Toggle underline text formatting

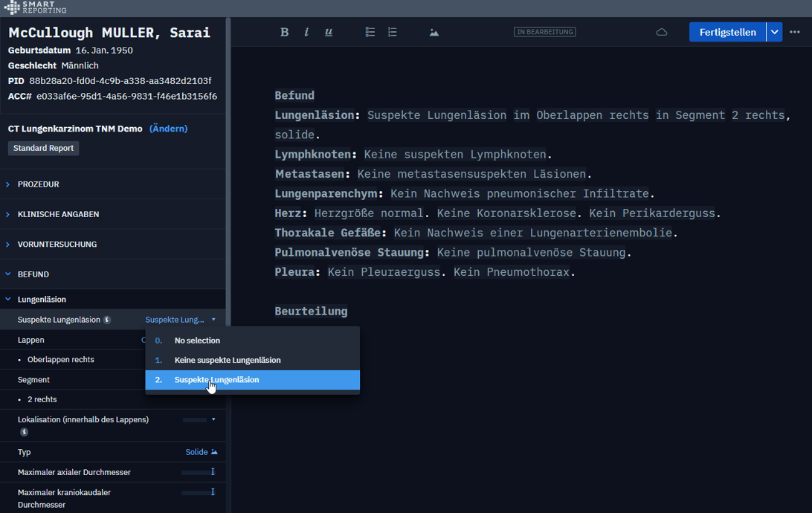point(329,32)
